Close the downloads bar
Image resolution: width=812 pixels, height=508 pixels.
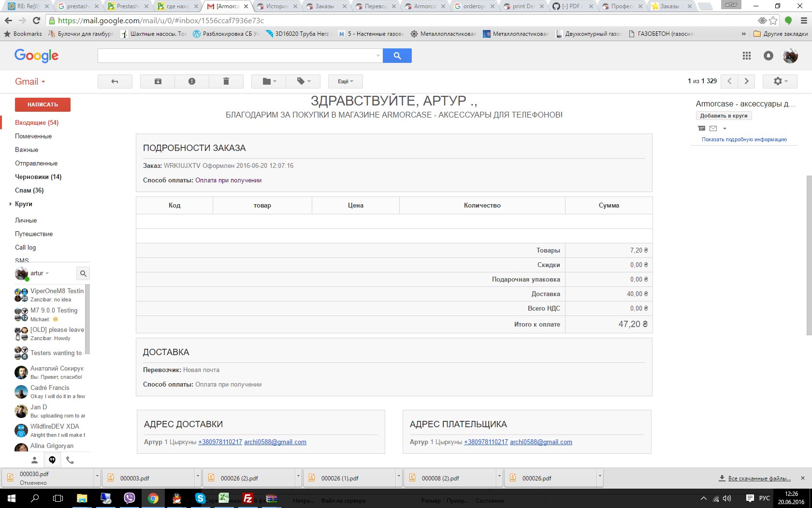tap(803, 478)
